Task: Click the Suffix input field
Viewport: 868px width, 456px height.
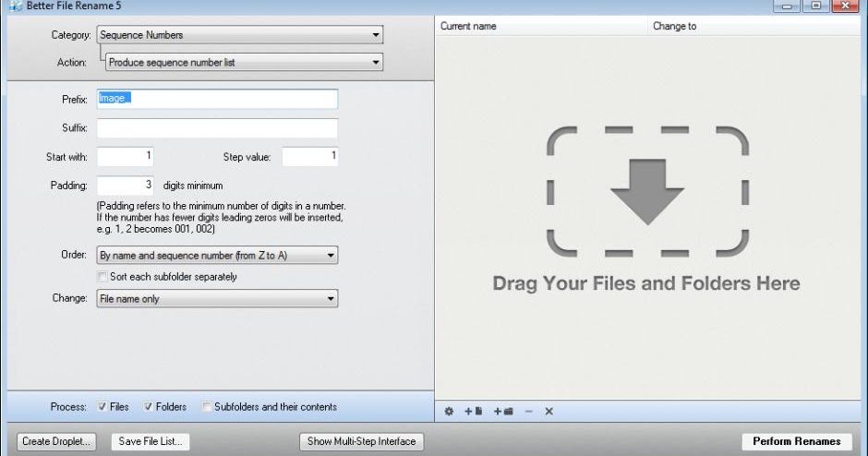Action: pyautogui.click(x=217, y=127)
